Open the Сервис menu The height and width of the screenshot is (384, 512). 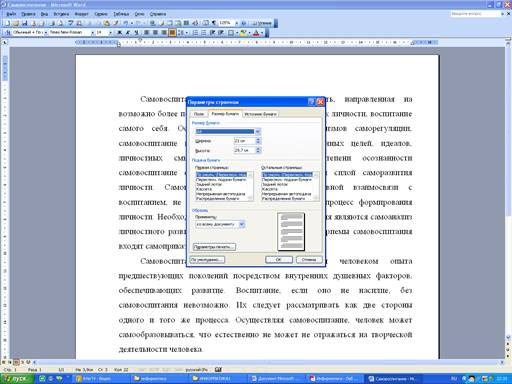[x=101, y=14]
